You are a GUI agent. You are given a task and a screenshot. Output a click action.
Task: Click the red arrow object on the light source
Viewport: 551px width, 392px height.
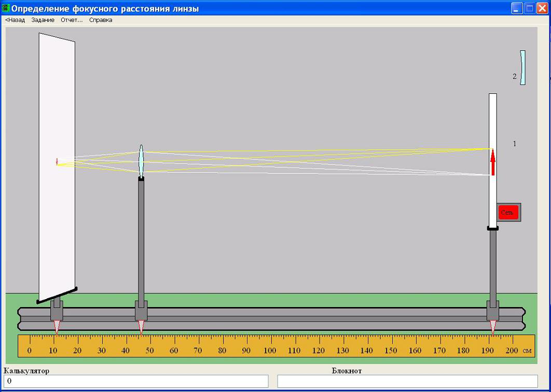[x=493, y=162]
